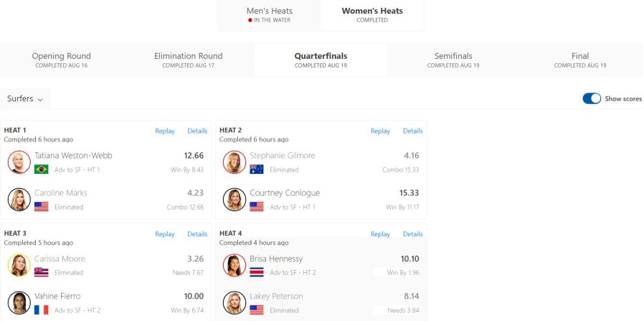Viewport: 644px width, 321px height.
Task: Open Replay for Heat 1
Action: point(165,131)
